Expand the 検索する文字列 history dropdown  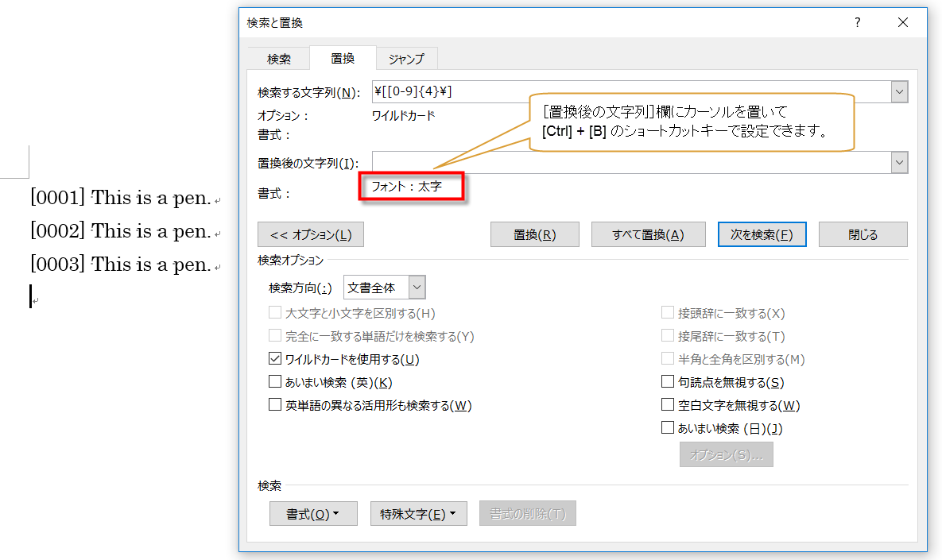coord(899,92)
